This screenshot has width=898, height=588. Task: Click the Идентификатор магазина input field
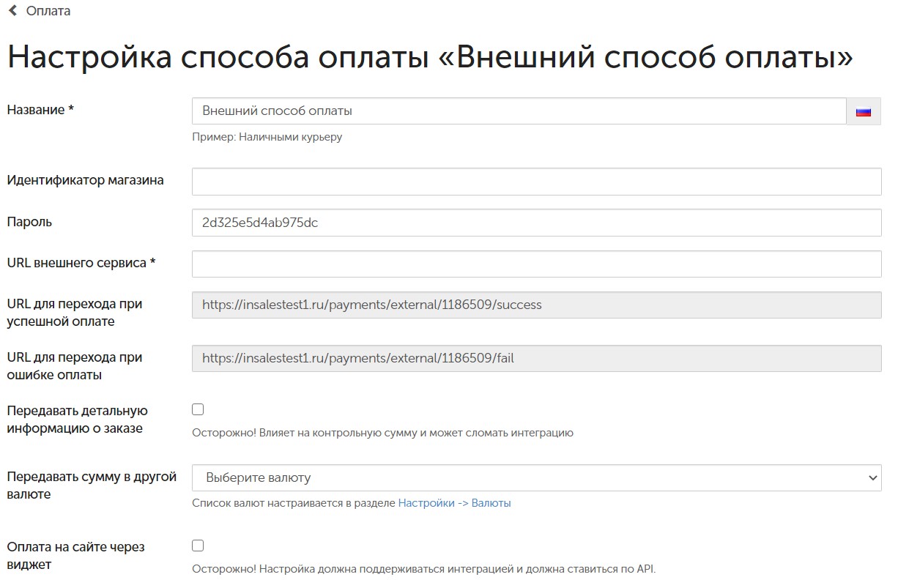click(x=536, y=182)
